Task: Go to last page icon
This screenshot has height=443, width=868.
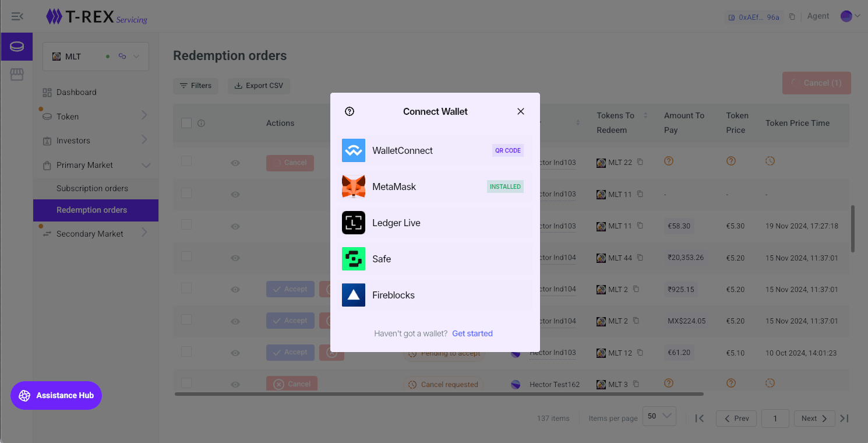Action: click(x=845, y=419)
